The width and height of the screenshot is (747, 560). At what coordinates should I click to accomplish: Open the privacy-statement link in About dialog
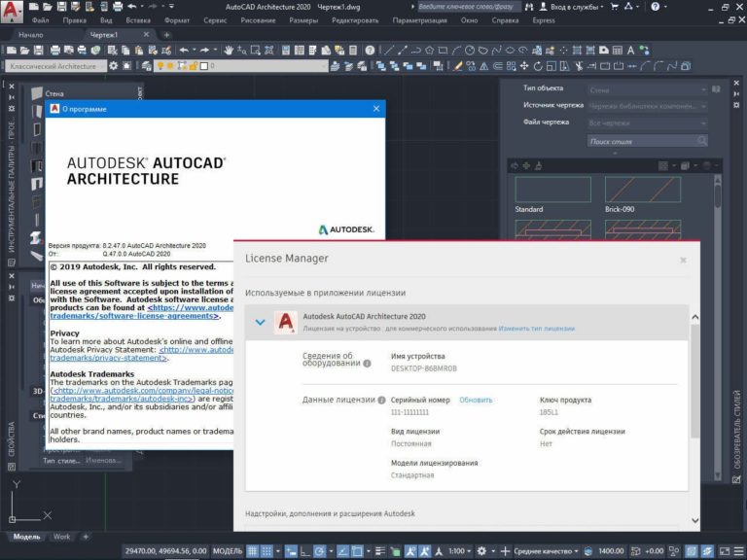(x=109, y=358)
